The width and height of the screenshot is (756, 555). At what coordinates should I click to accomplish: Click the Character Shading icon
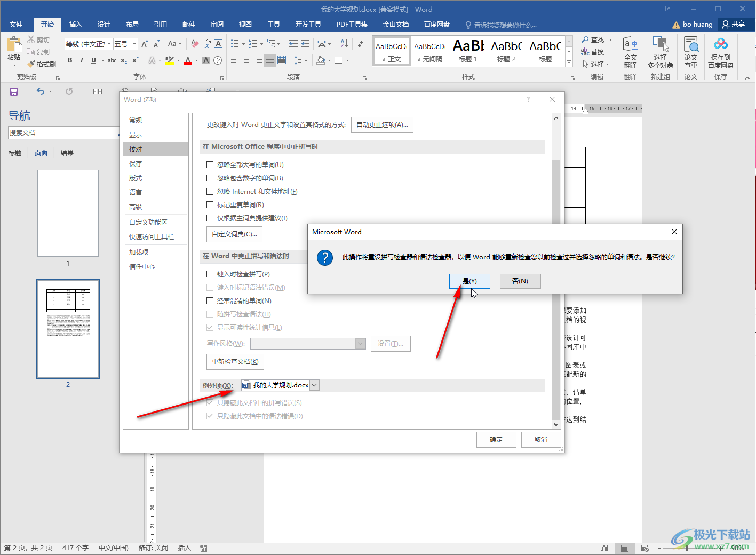(x=206, y=60)
